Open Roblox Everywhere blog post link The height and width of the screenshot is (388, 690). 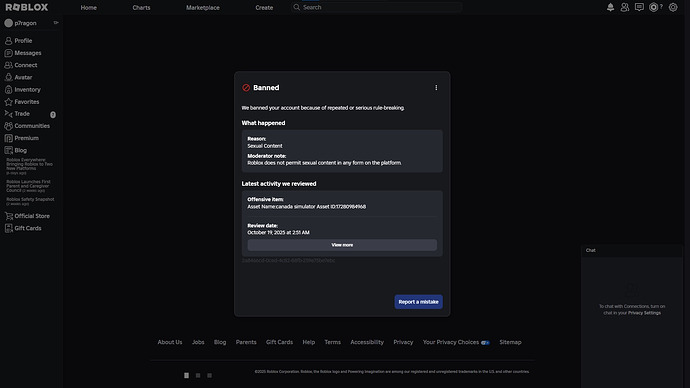point(29,166)
